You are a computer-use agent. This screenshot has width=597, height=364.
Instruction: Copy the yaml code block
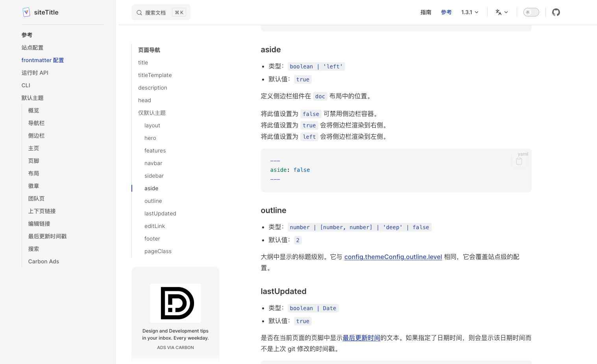pos(519,162)
